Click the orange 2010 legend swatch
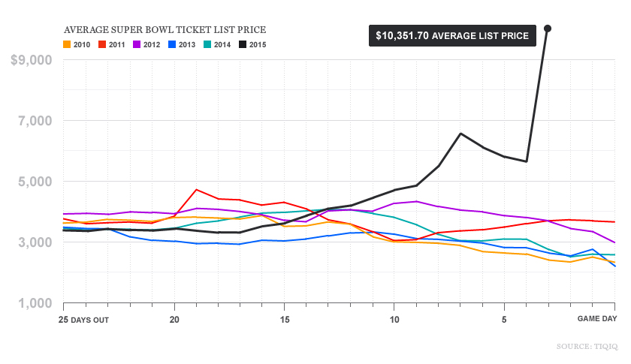This screenshot has height=364, width=631. click(67, 44)
